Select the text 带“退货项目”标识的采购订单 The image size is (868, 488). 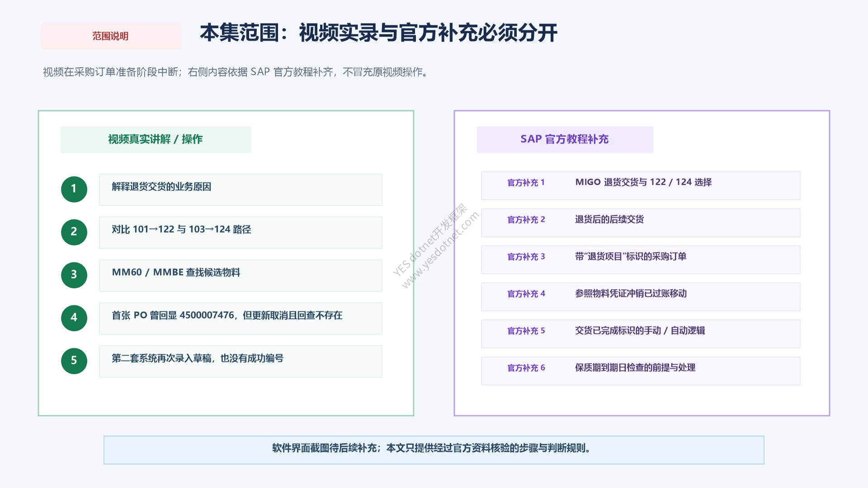click(x=631, y=256)
